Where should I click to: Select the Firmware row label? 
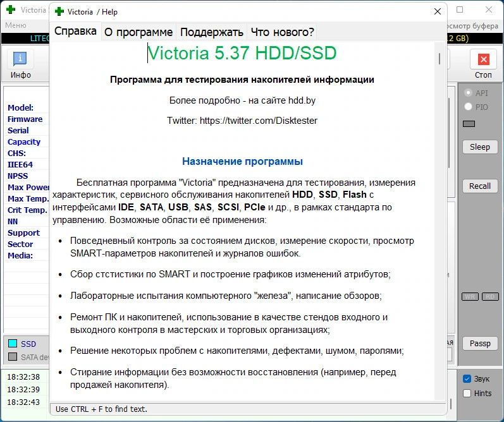pyautogui.click(x=25, y=119)
